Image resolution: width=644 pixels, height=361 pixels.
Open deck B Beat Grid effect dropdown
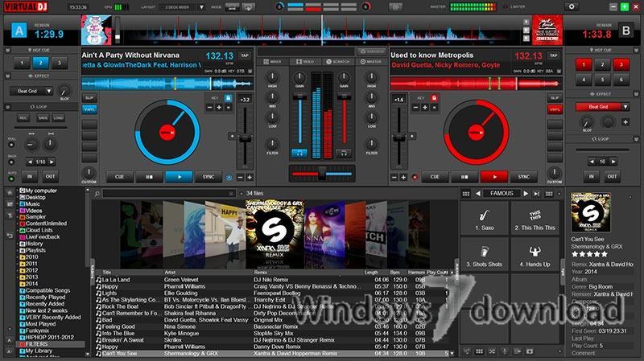coord(625,107)
